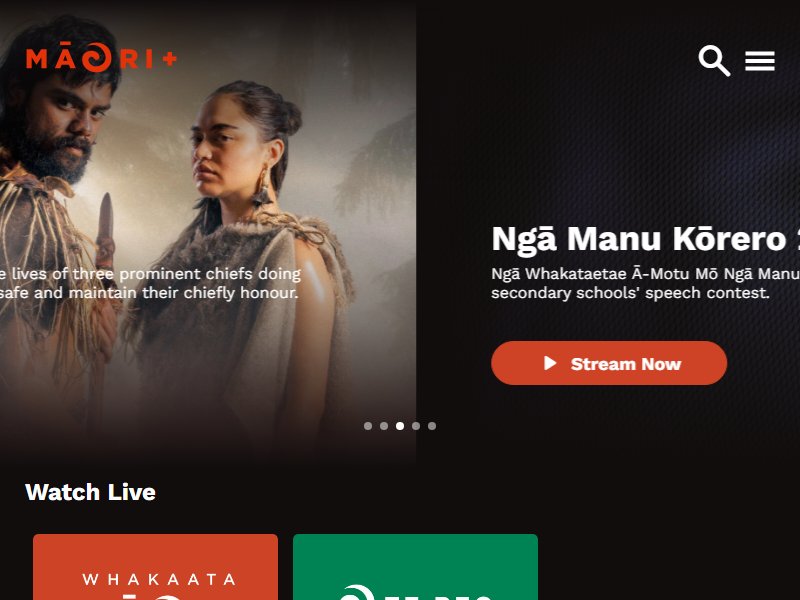This screenshot has width=800, height=600.
Task: Open the hamburger menu icon
Action: pos(760,61)
